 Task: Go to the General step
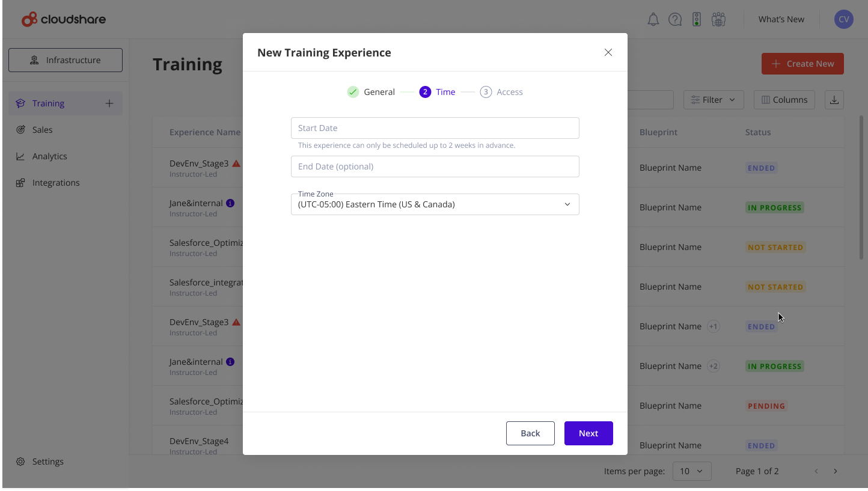point(371,92)
